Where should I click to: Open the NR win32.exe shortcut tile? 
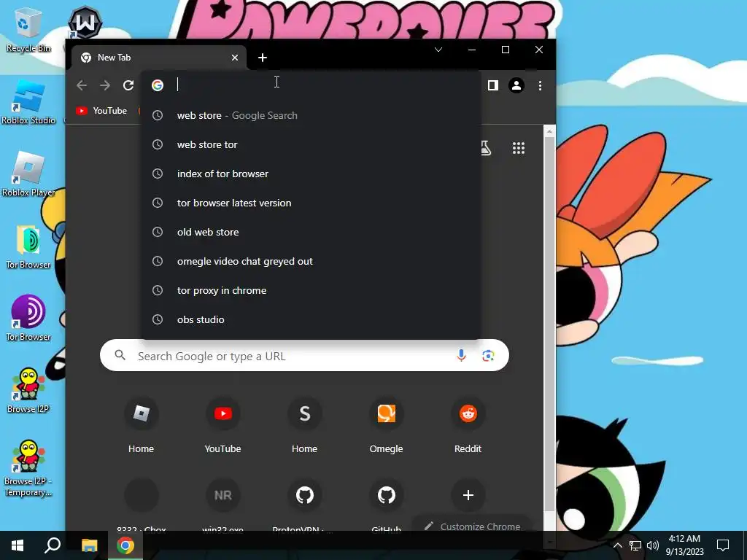[x=223, y=505]
